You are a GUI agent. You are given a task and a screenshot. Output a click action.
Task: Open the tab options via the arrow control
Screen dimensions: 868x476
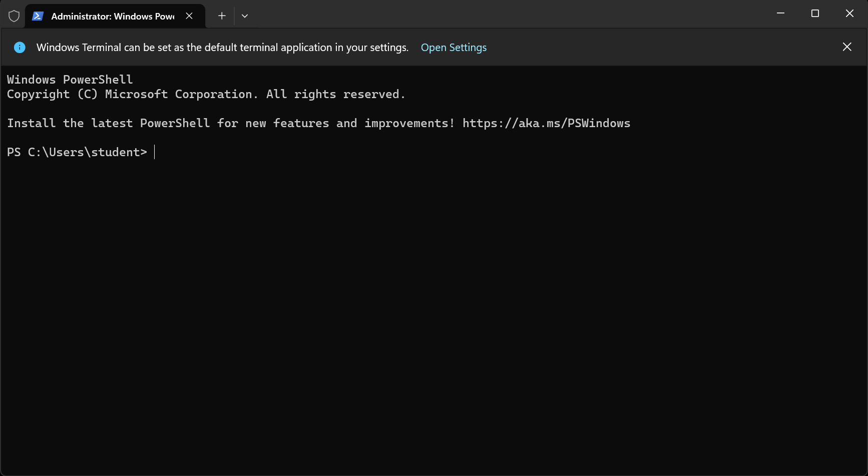(x=245, y=16)
